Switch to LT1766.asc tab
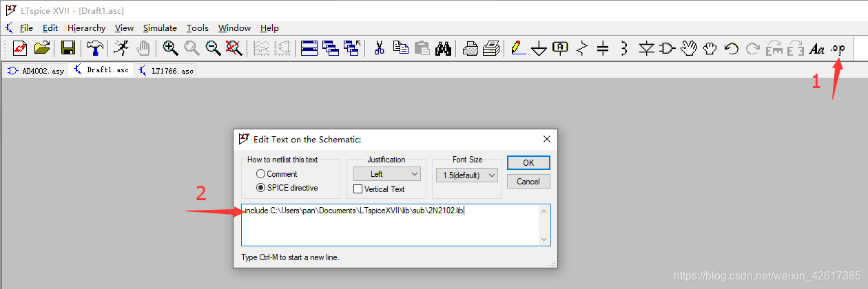The image size is (868, 289). coord(165,71)
